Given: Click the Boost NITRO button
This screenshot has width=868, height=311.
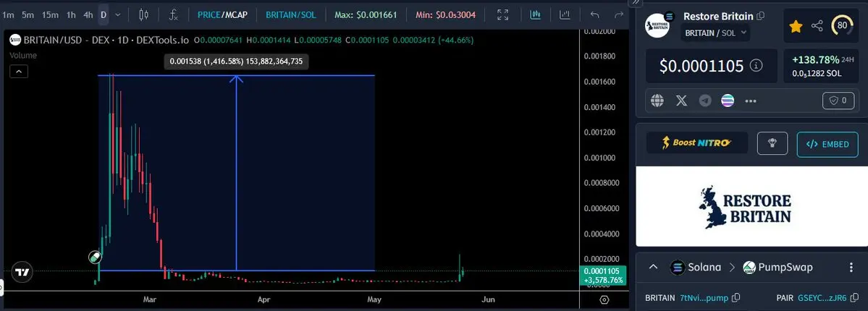Looking at the screenshot, I should pos(697,142).
